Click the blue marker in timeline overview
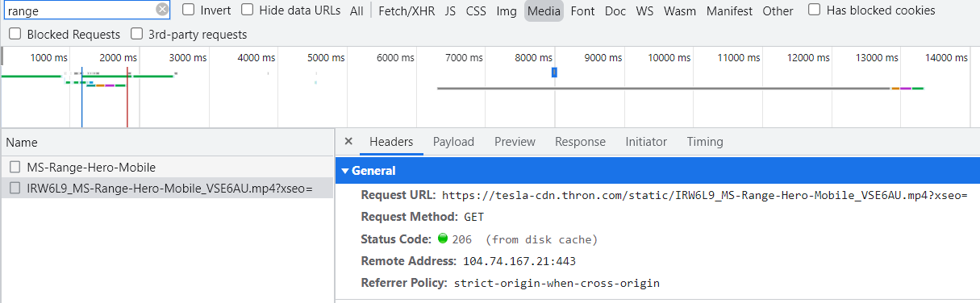This screenshot has width=980, height=303. pyautogui.click(x=554, y=73)
